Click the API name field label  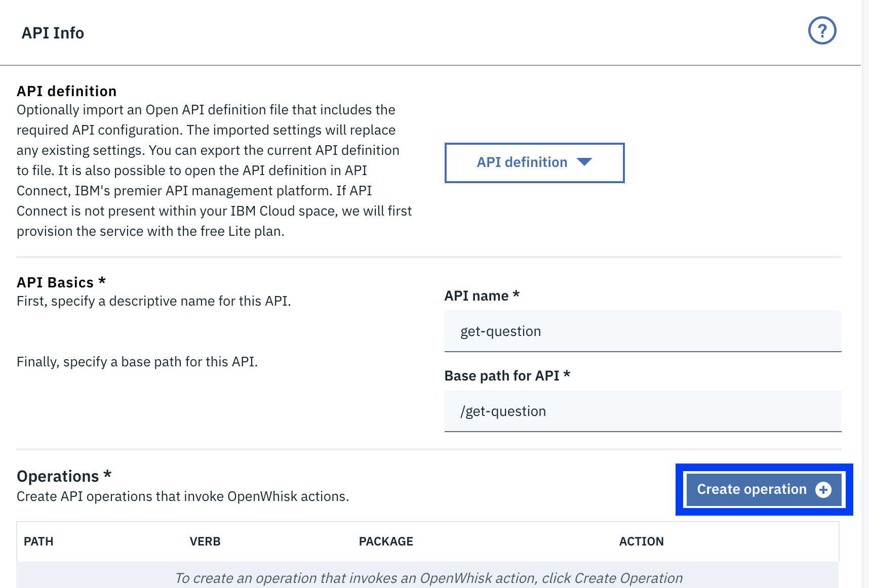pos(482,296)
